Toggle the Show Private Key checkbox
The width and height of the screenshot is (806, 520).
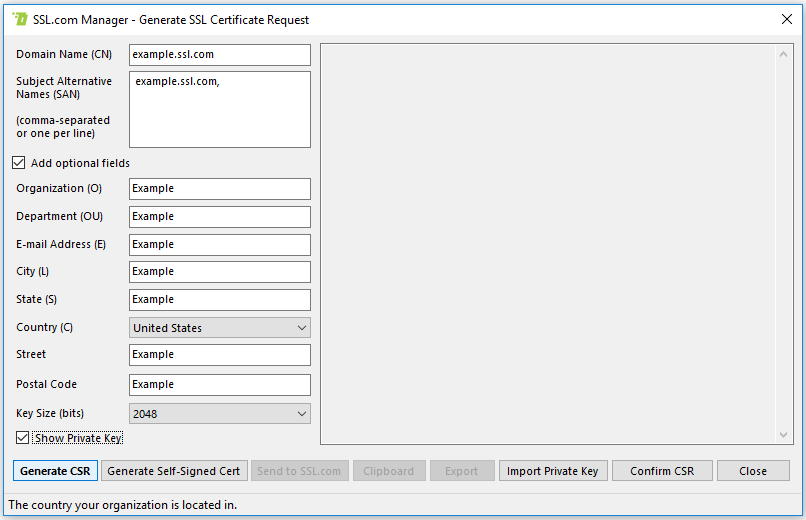click(x=23, y=438)
